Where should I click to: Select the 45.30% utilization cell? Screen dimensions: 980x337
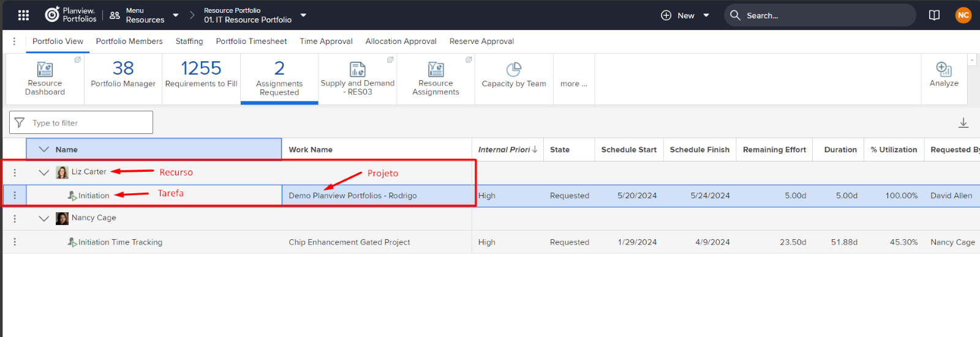[894, 242]
